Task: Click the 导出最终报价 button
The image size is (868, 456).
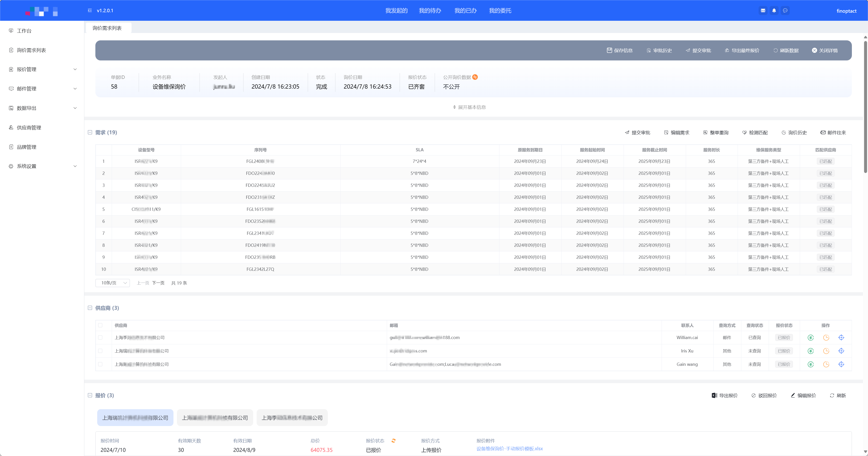Action: tap(742, 51)
